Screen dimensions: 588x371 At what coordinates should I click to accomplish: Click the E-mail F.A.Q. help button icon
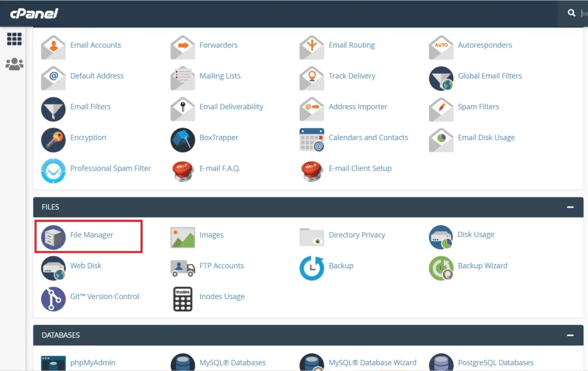pos(183,171)
